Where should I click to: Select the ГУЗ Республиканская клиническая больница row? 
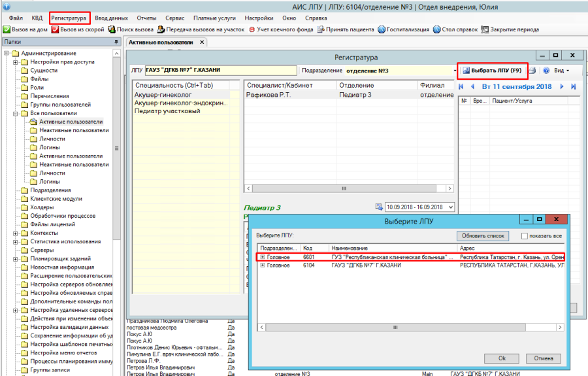[411, 257]
